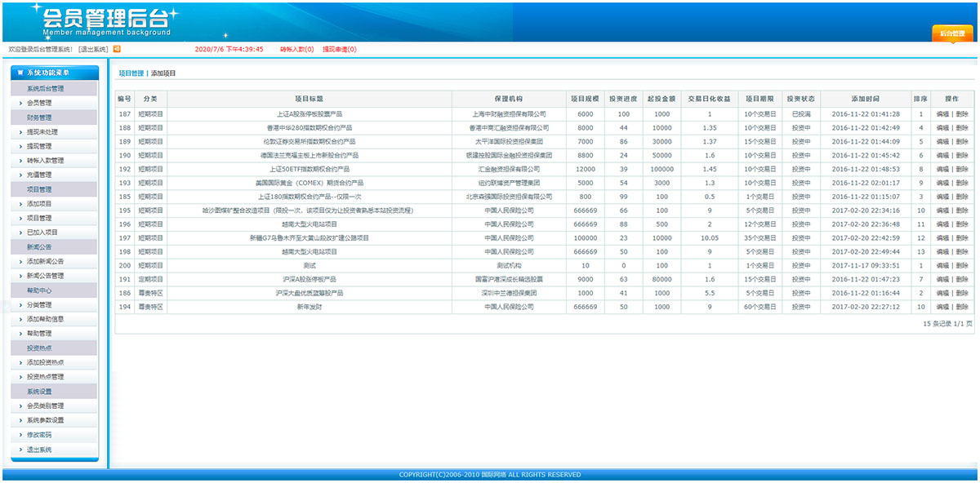Select 已加入项目 in the sidebar menu
The width and height of the screenshot is (980, 483).
[x=42, y=233]
